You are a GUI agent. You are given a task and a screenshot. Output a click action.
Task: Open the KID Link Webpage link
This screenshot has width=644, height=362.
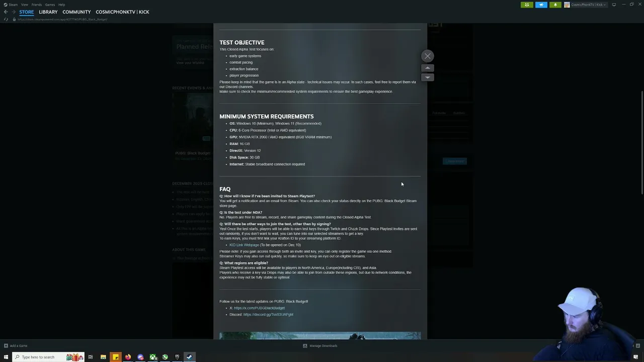pos(244,245)
